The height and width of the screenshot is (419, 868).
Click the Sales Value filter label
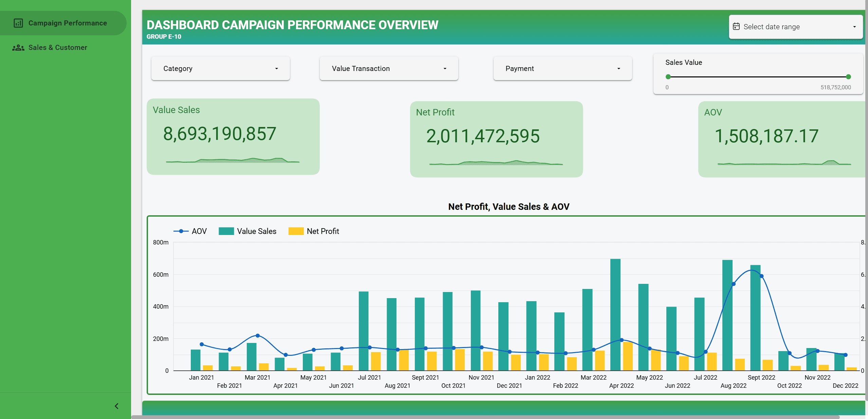pyautogui.click(x=683, y=62)
